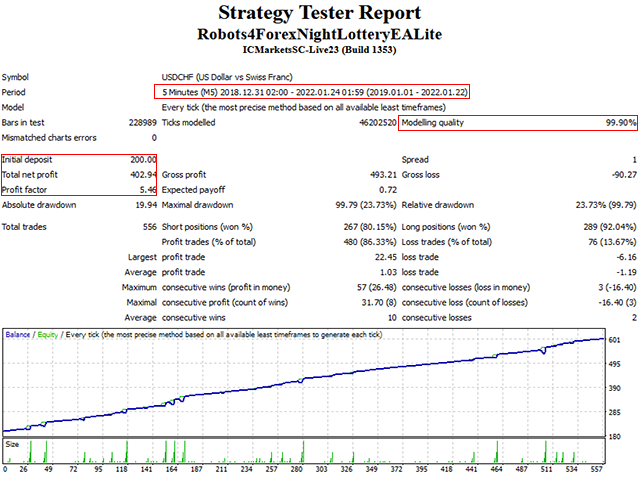Click the Modelling quality 99.90% value
Screen dimensions: 640x480
point(621,123)
